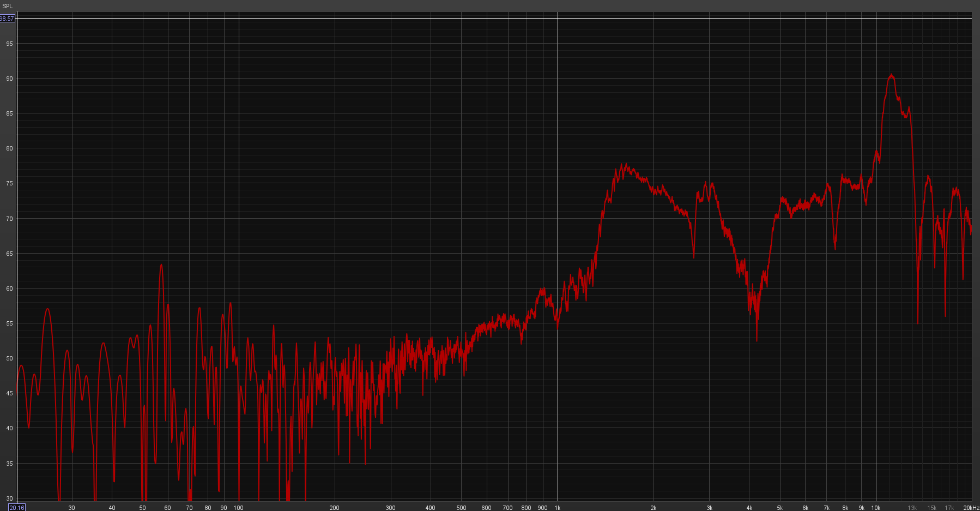Select the 98.57 level value box
This screenshot has height=511, width=980.
pos(7,19)
